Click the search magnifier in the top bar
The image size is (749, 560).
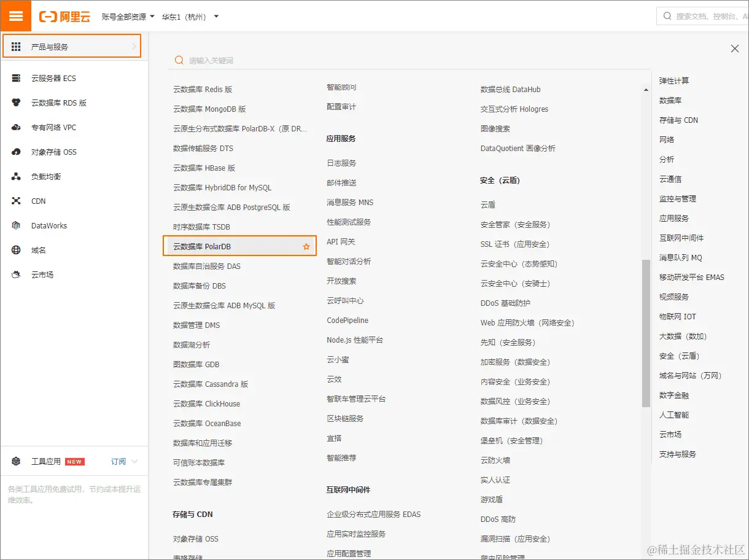667,16
